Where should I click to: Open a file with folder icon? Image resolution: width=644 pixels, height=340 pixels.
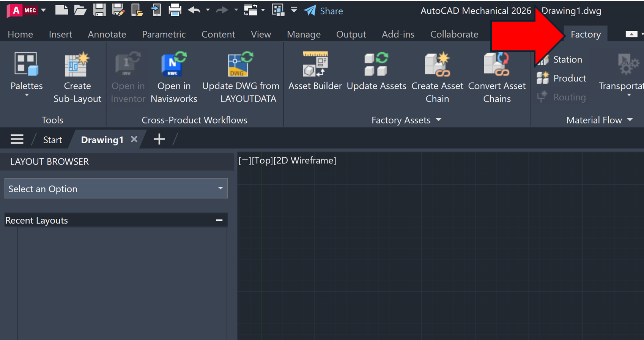(x=80, y=10)
